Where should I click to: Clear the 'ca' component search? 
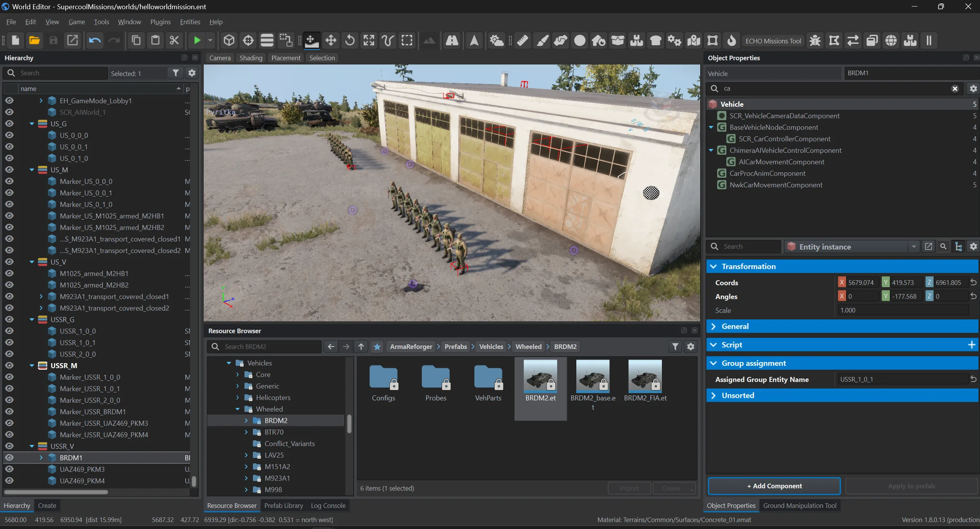[955, 89]
